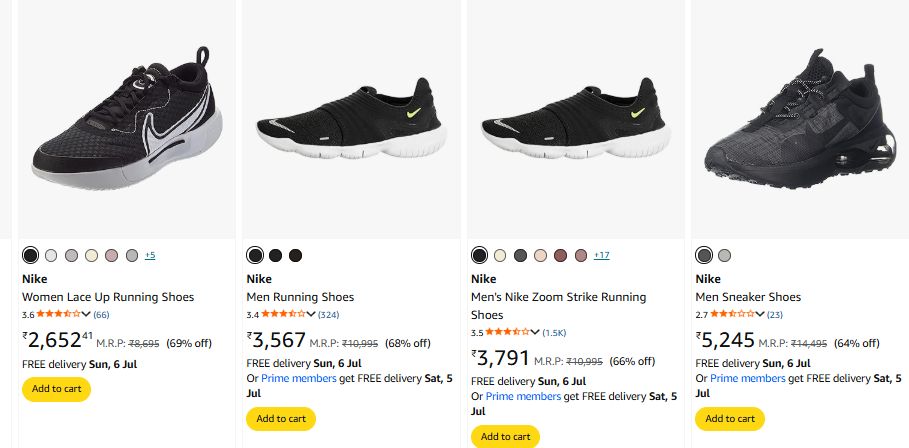The image size is (909, 448).
Task: Select the cream color swatch for Women Lace Up shoes
Action: click(91, 255)
